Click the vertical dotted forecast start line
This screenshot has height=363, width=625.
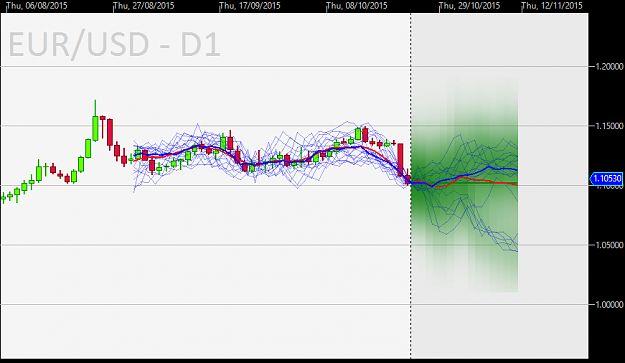pyautogui.click(x=411, y=186)
